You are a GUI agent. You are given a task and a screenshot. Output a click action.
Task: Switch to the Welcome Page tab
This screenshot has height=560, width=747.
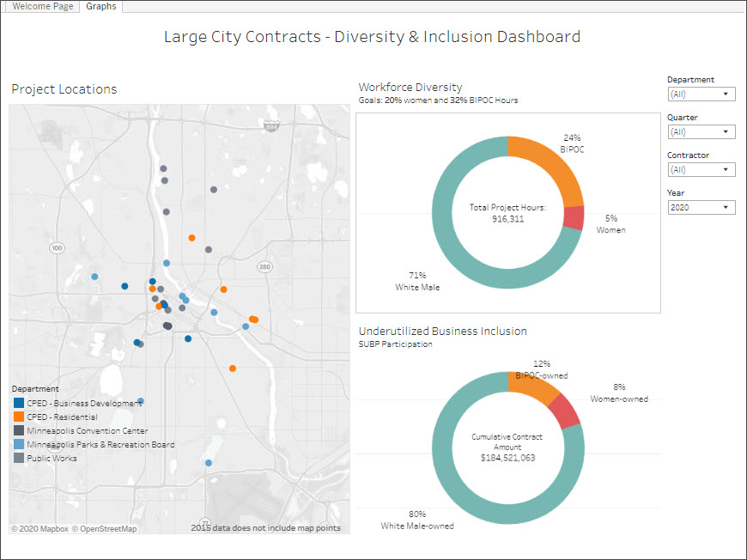[x=42, y=6]
